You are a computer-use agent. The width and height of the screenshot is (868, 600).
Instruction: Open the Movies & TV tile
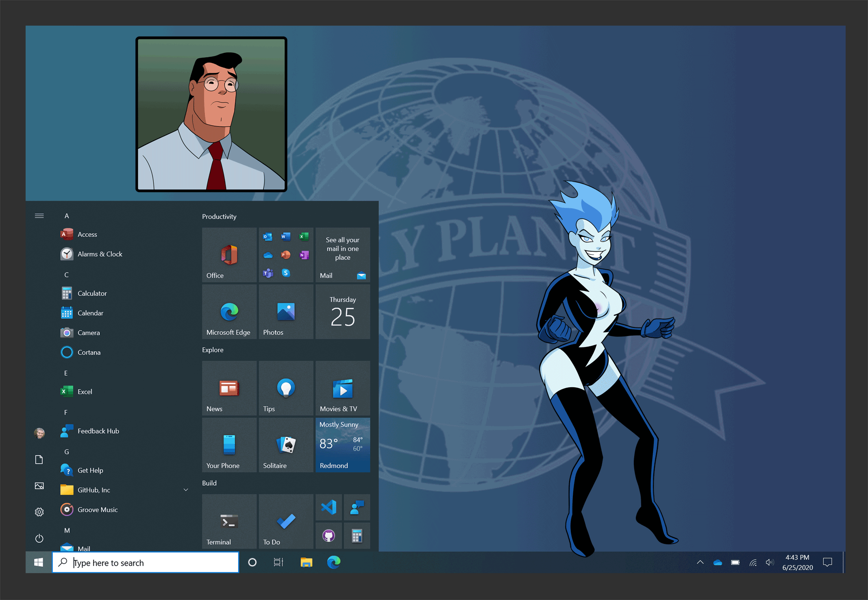tap(343, 388)
